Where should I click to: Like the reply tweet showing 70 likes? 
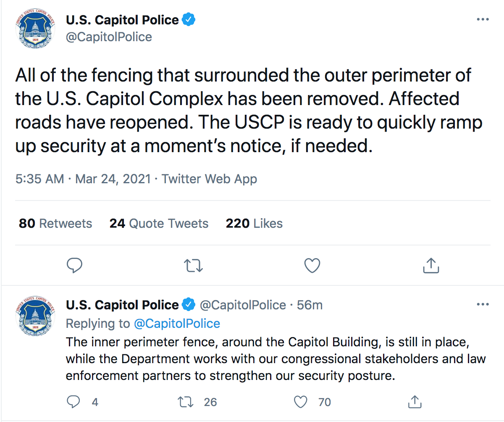[x=300, y=402]
